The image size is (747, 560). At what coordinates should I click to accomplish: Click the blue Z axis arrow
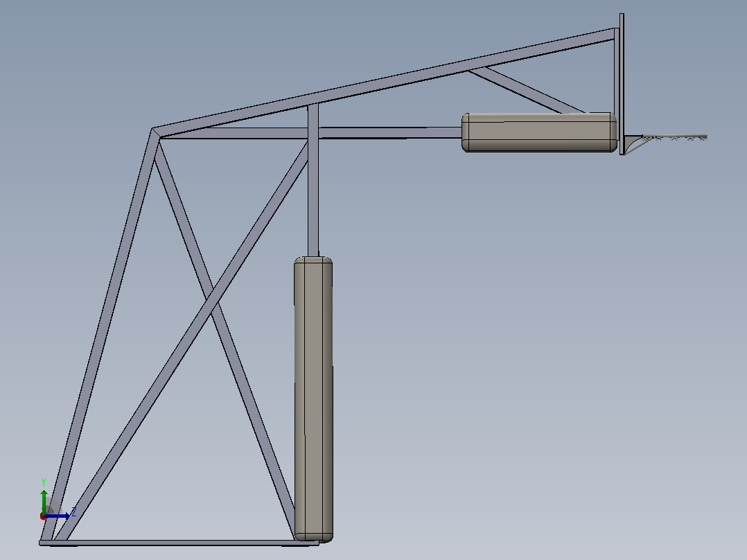click(57, 516)
